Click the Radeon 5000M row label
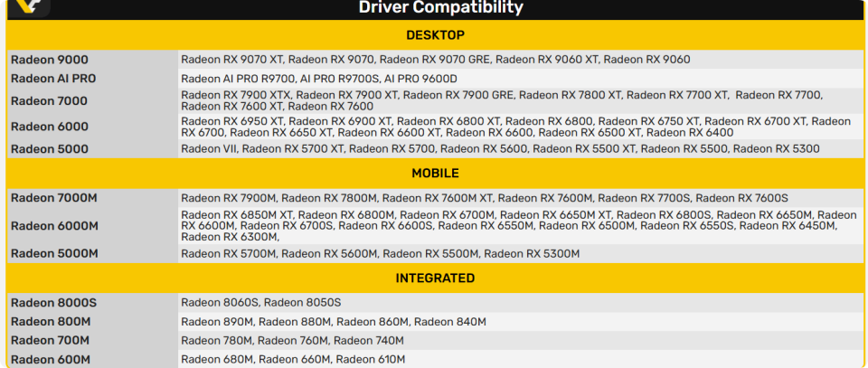 [x=55, y=253]
